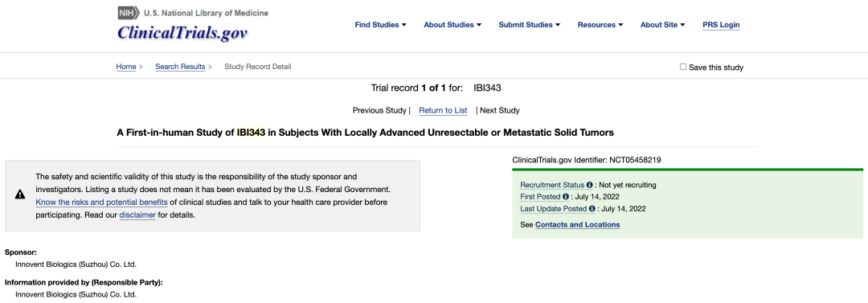Click the Recruitment Status info icon

pyautogui.click(x=590, y=185)
